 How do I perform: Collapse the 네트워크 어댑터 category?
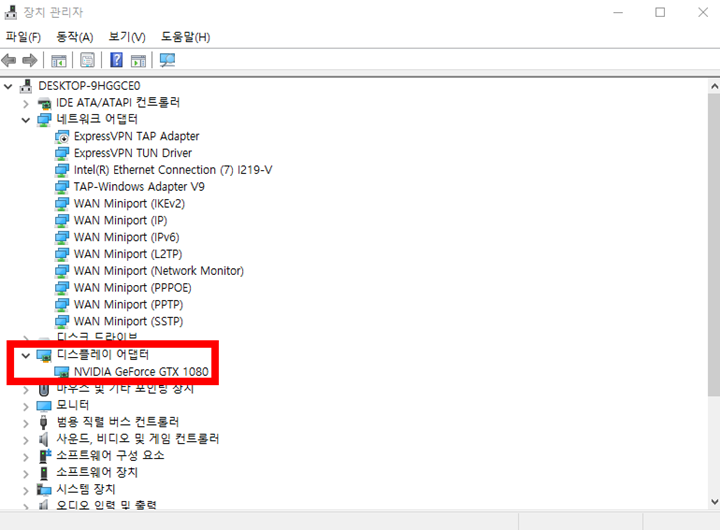tap(26, 119)
